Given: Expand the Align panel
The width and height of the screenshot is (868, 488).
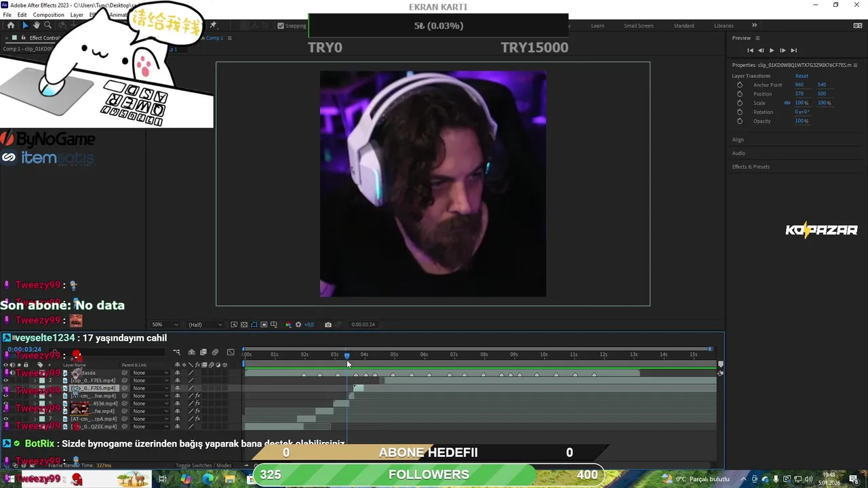Looking at the screenshot, I should (x=738, y=140).
